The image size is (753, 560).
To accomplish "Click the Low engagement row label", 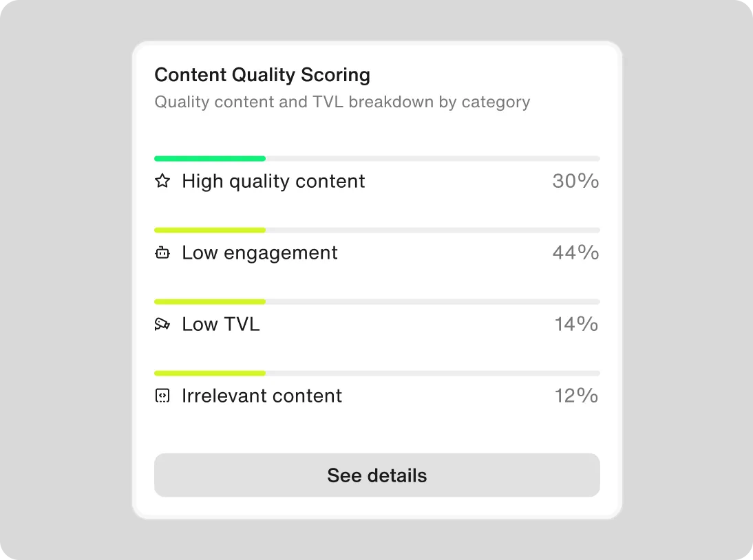I will point(259,252).
